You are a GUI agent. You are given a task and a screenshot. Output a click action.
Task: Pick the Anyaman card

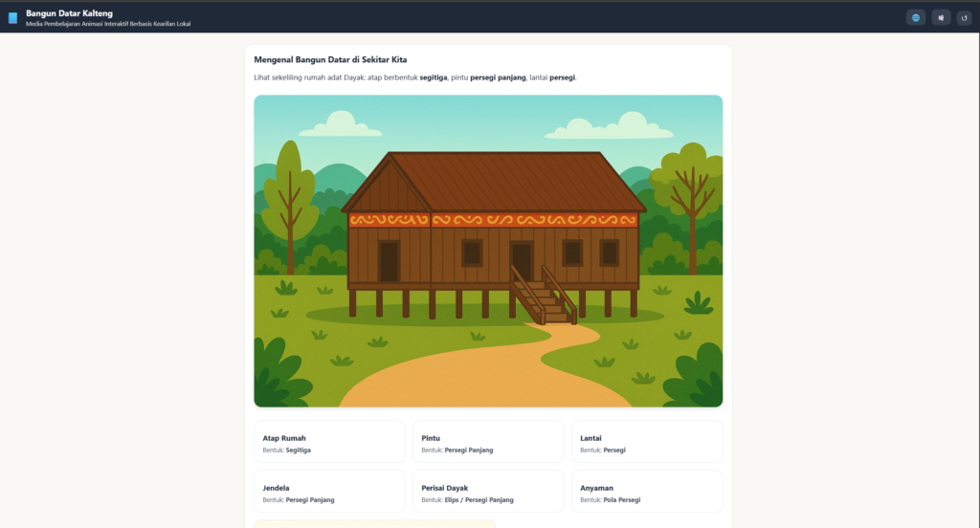[647, 492]
